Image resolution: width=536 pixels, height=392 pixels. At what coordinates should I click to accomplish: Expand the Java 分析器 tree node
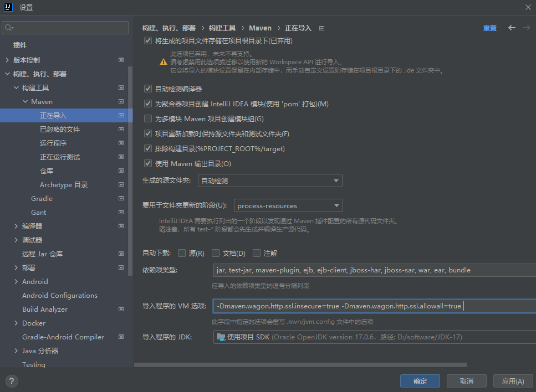[16, 350]
